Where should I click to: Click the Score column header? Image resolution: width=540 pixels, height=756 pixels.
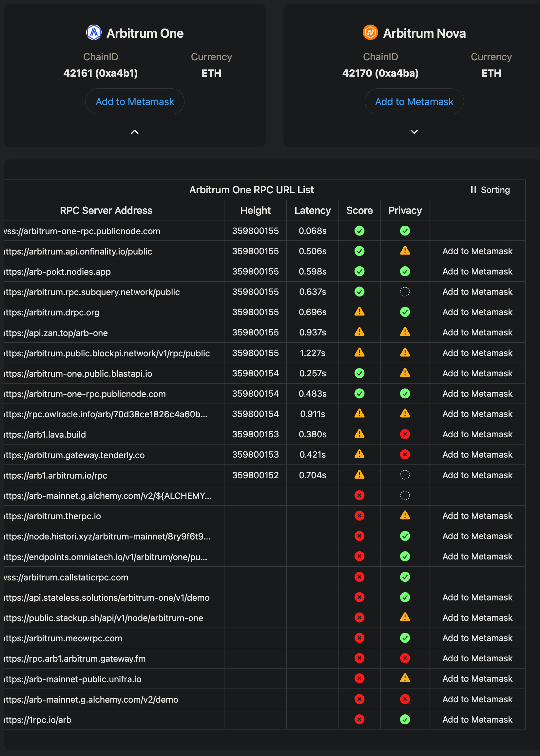tap(359, 210)
